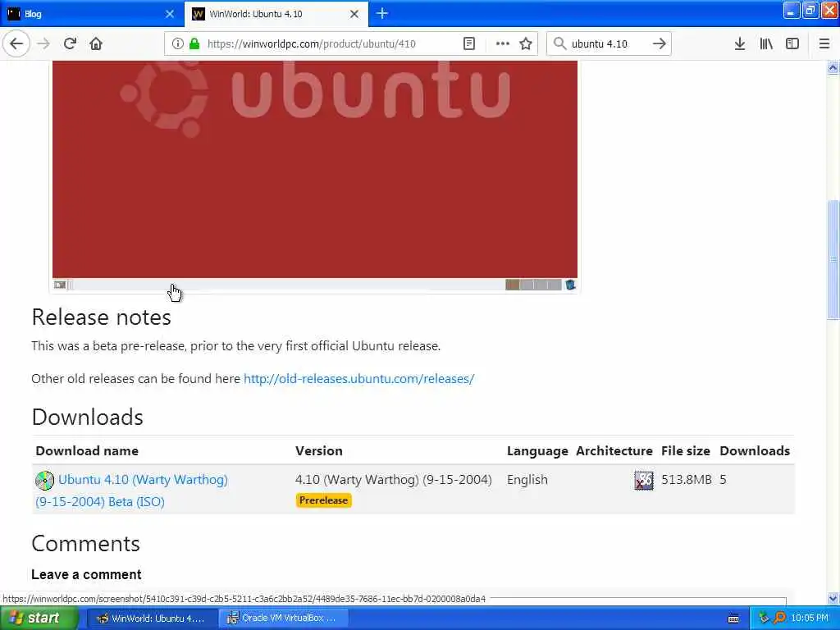Click the Download name column header
Image resolution: width=840 pixels, height=630 pixels.
87,451
